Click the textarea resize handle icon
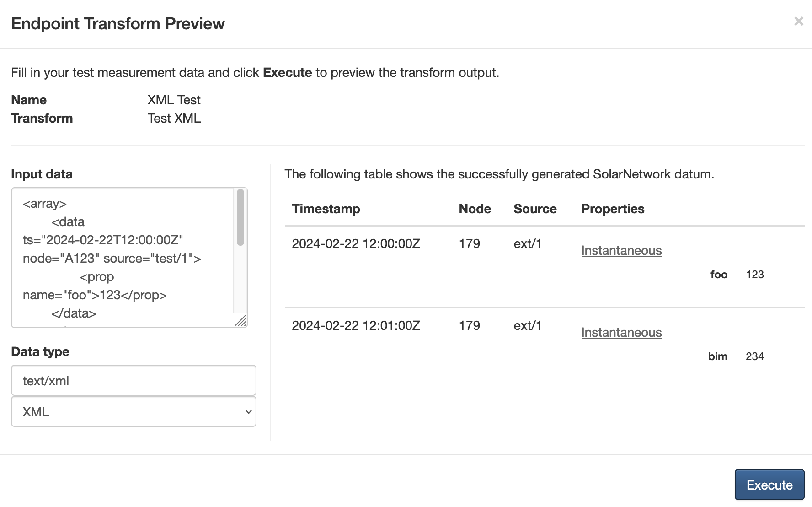 pos(241,321)
